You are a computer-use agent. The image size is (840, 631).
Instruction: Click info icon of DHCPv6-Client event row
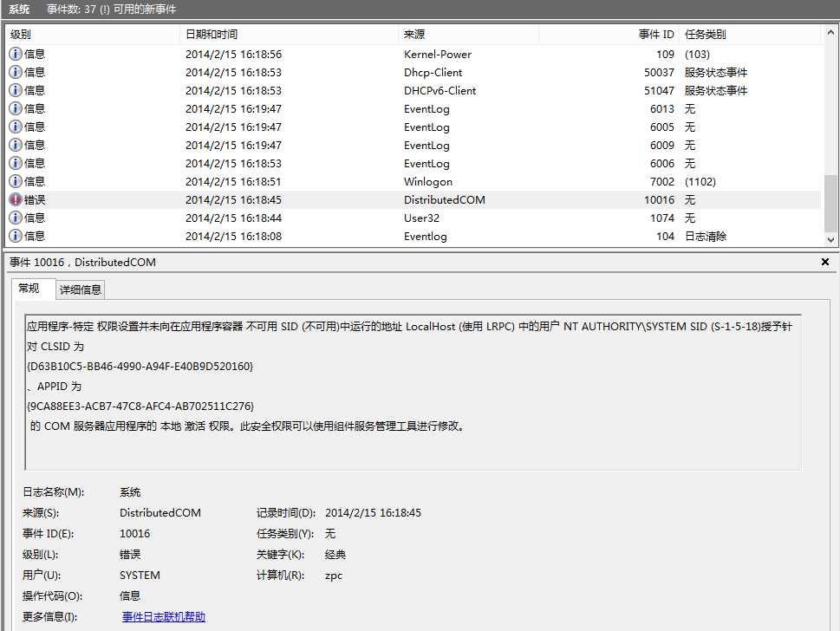coord(16,90)
